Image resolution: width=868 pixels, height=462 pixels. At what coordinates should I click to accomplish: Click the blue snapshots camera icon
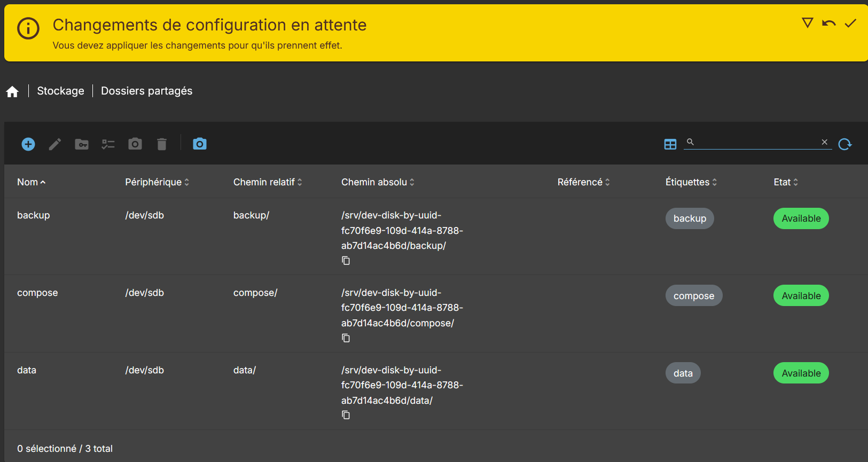click(200, 144)
